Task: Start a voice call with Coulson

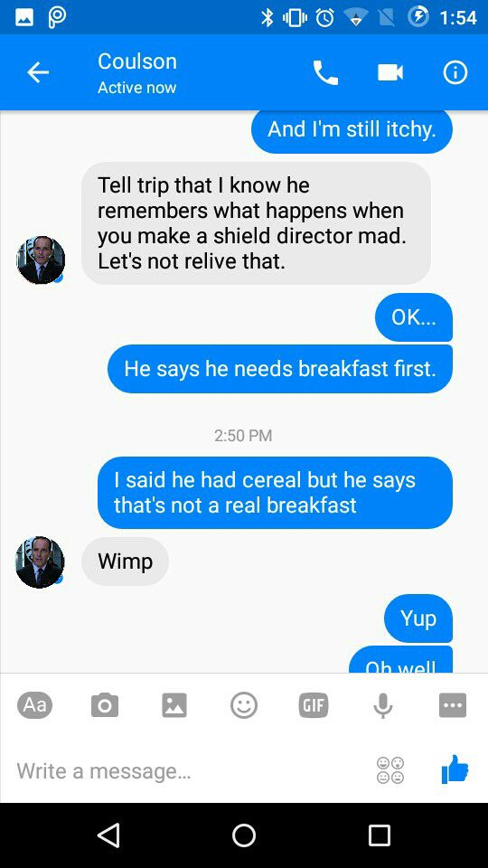Action: (x=325, y=72)
